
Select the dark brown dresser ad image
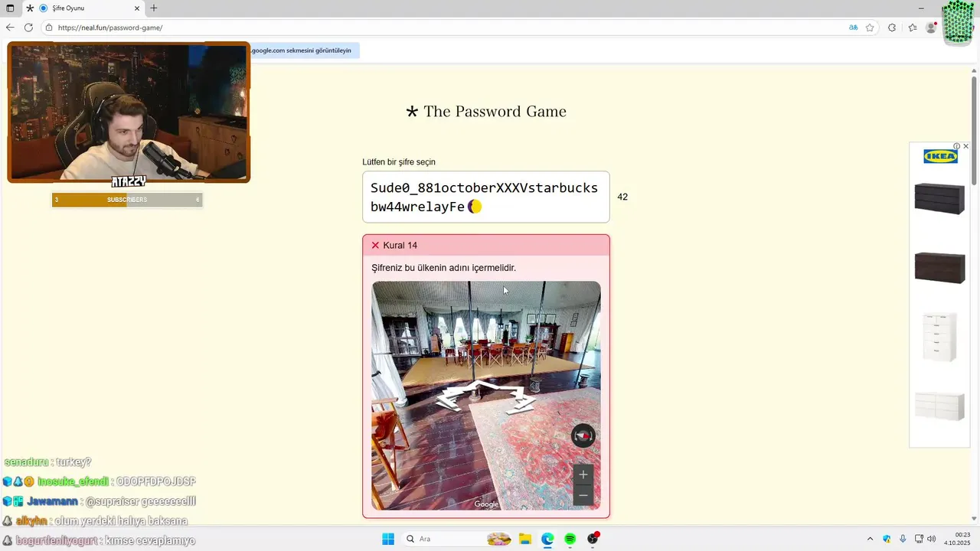pyautogui.click(x=939, y=268)
